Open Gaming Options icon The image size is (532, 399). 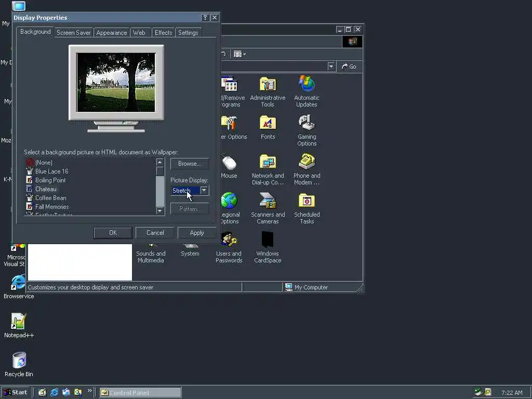[307, 130]
